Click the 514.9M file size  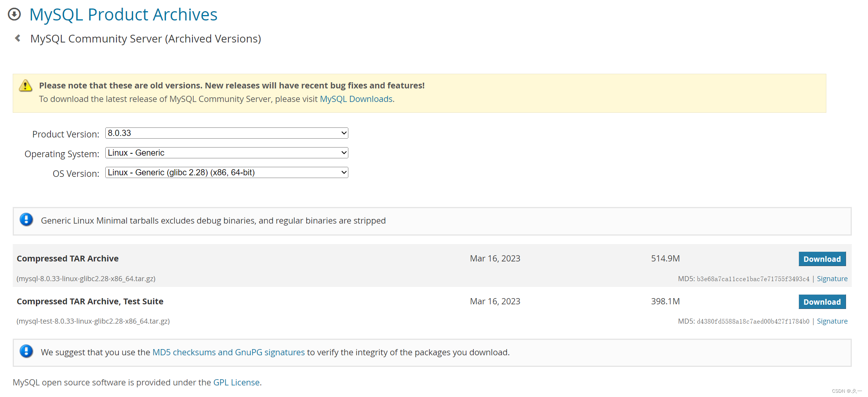click(665, 258)
